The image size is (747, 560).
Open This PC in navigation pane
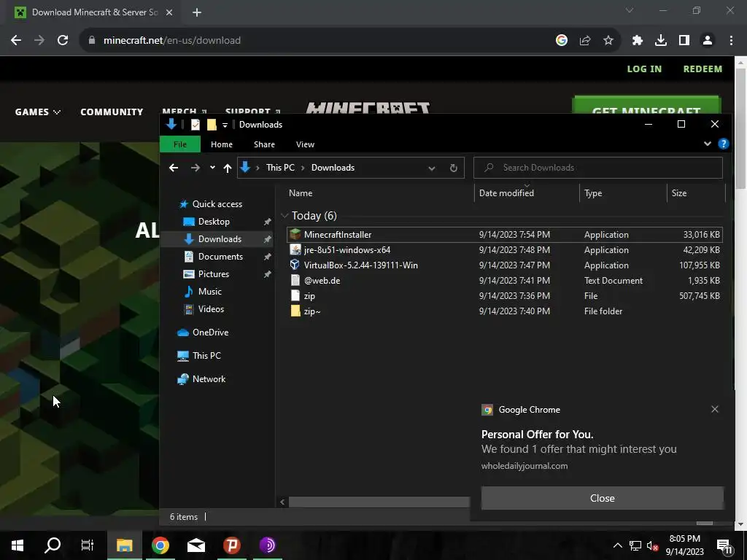[198, 356]
